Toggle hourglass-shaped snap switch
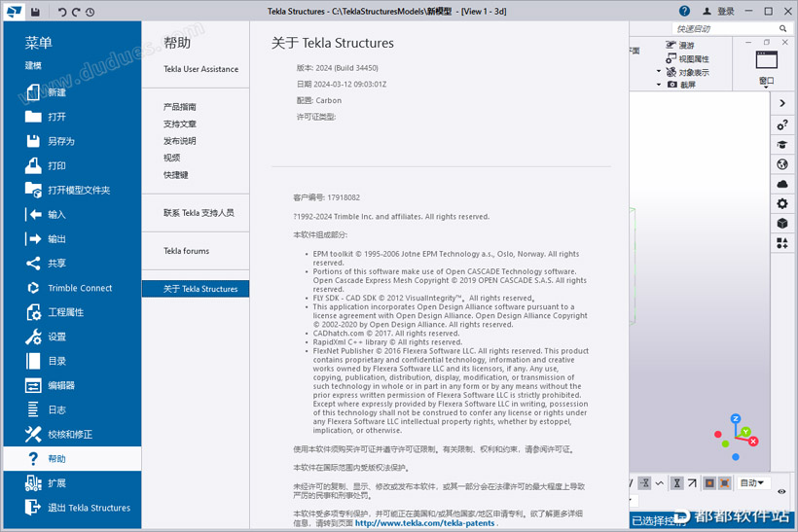 [x=677, y=483]
